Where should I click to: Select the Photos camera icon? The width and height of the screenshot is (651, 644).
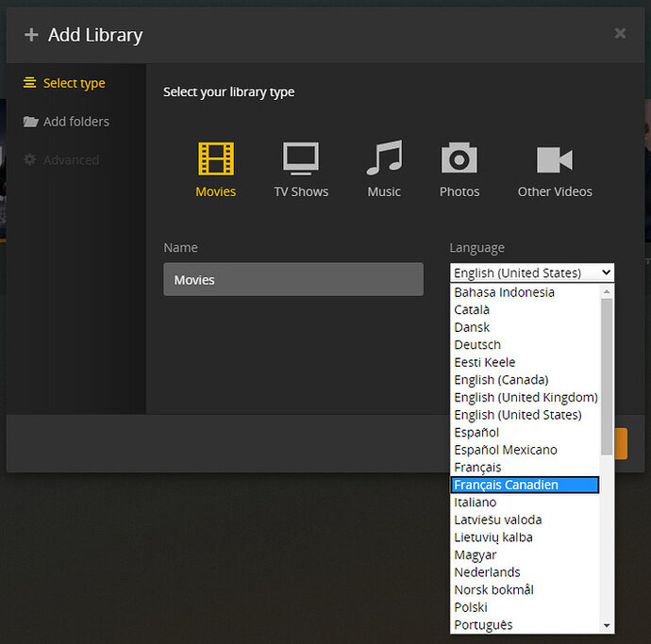[x=459, y=157]
